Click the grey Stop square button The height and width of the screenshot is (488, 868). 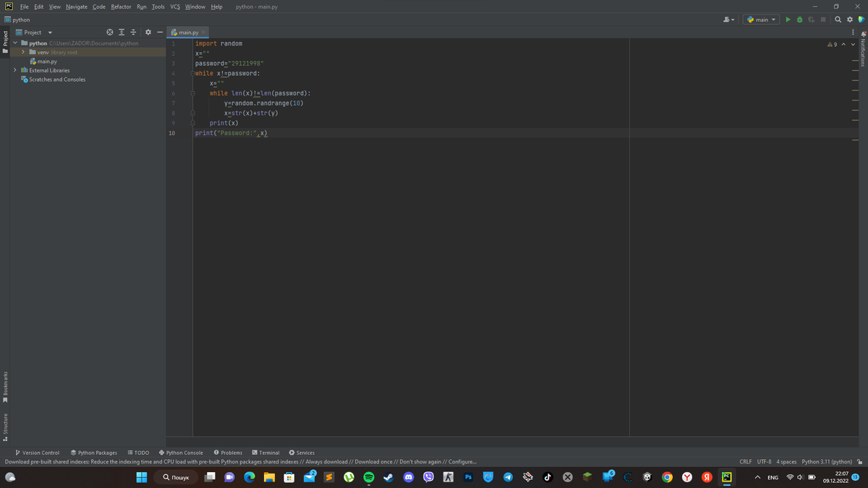coord(823,20)
